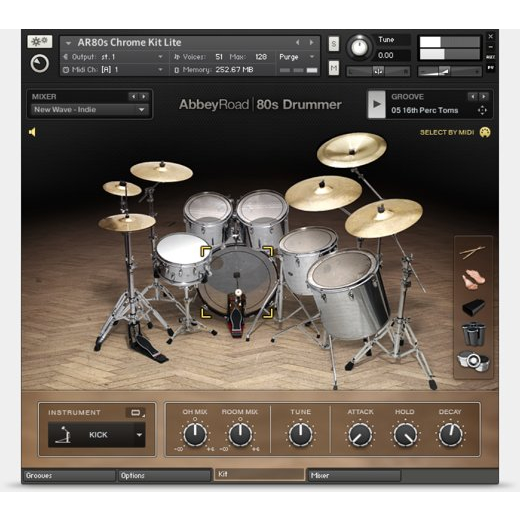Switch to the Mixer tab
520x520 pixels.
354,476
